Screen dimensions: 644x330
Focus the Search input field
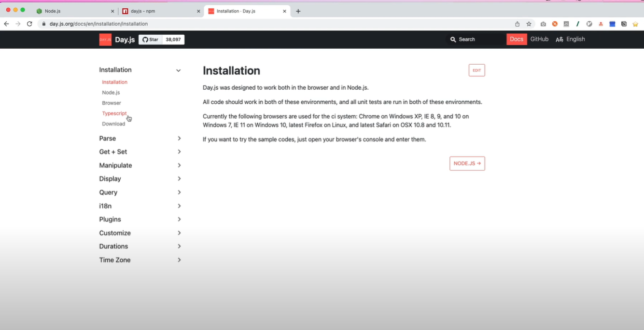(476, 40)
